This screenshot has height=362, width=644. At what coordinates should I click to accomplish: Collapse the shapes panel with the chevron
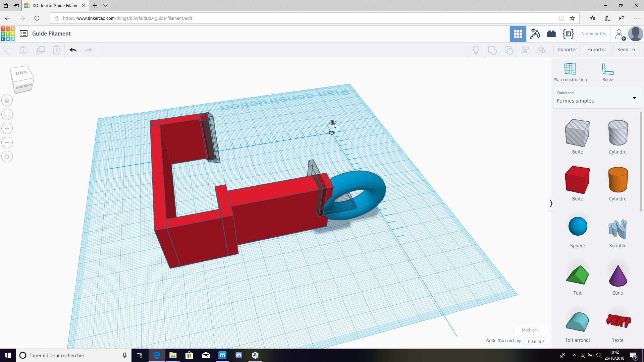551,203
